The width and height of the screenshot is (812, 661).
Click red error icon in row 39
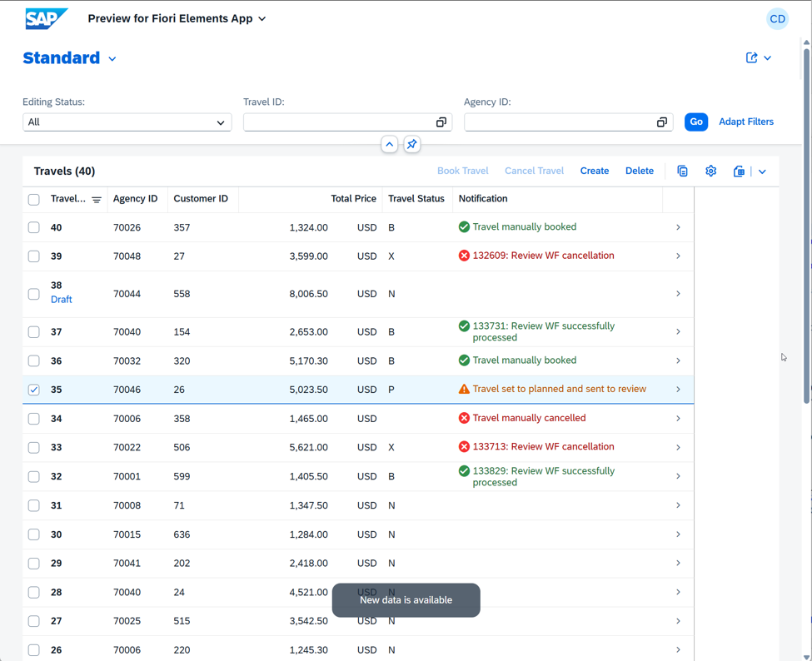[x=464, y=256]
